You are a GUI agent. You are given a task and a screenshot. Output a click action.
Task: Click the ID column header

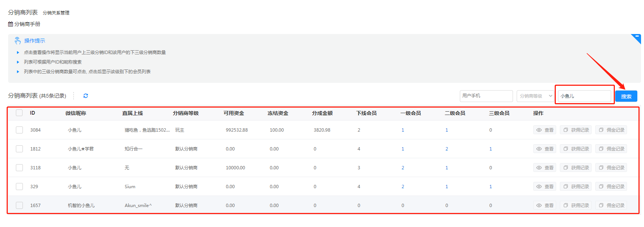32,113
